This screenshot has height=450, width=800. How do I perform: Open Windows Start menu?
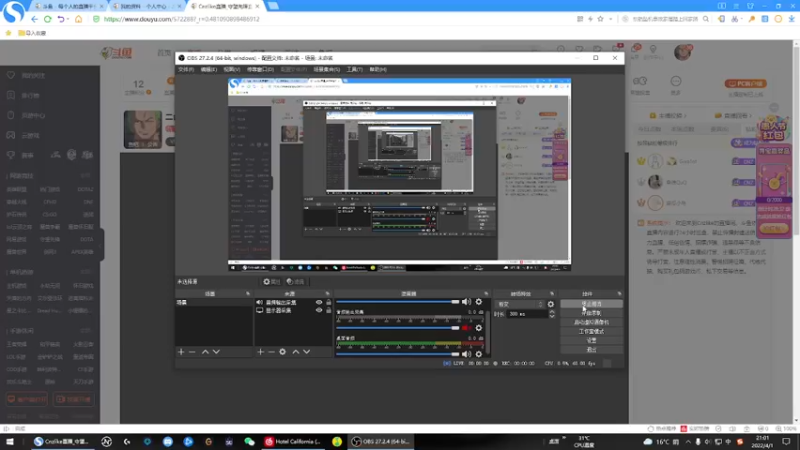pyautogui.click(x=10, y=441)
